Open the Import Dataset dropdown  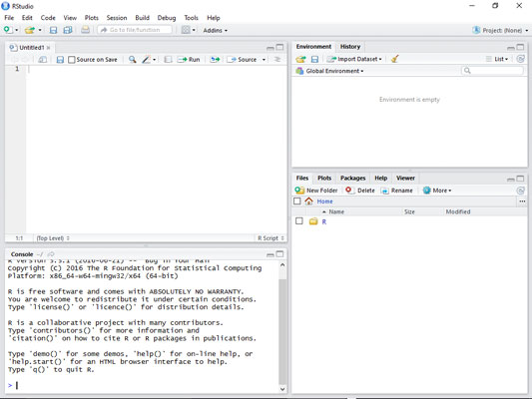(354, 59)
